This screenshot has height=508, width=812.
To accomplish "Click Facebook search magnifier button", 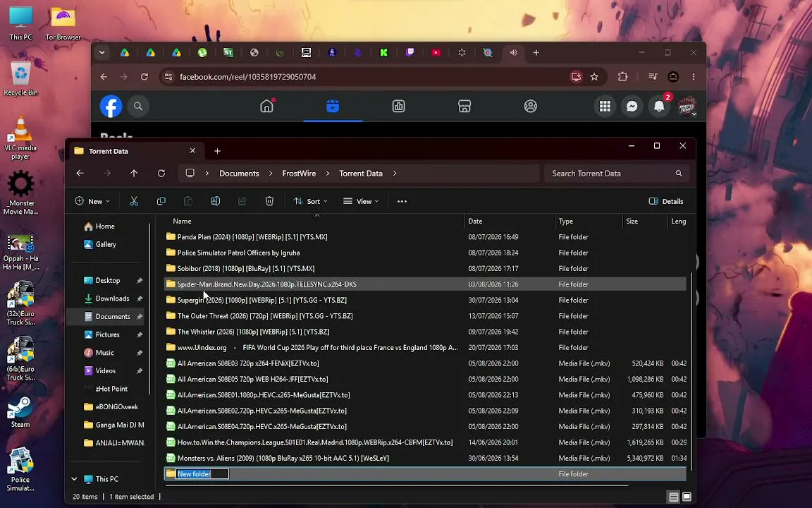I will (137, 106).
